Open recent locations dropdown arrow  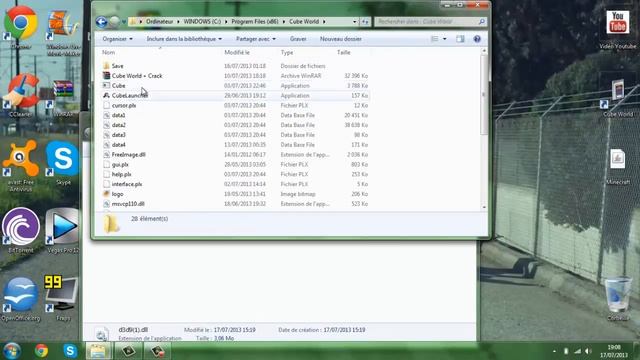coord(124,22)
